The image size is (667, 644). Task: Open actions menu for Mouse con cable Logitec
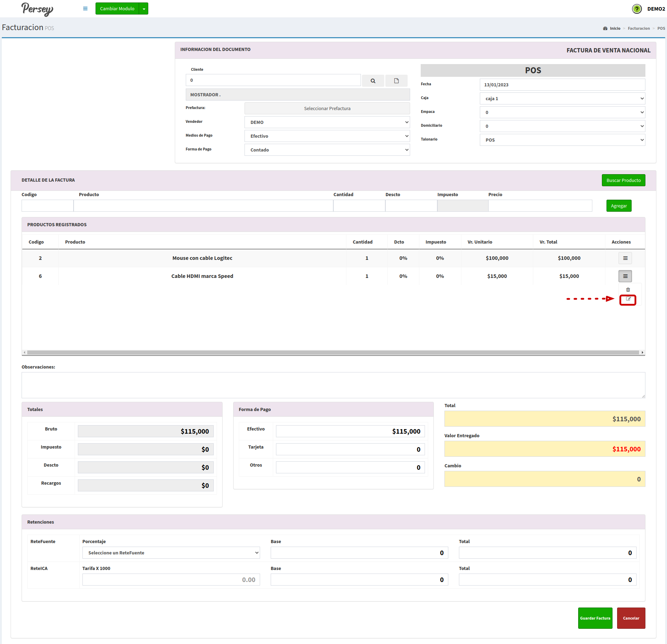pyautogui.click(x=625, y=258)
